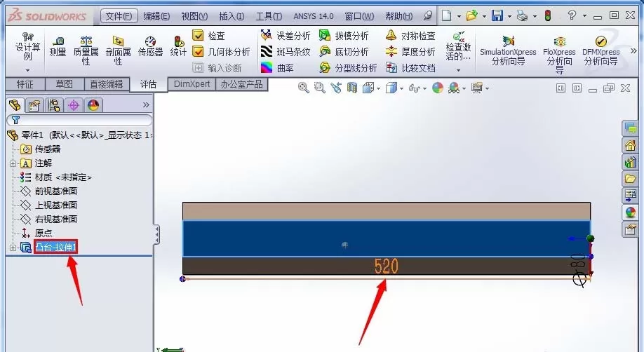Image resolution: width=644 pixels, height=352 pixels.
Task: Open the 统计 statistics tool
Action: point(178,46)
